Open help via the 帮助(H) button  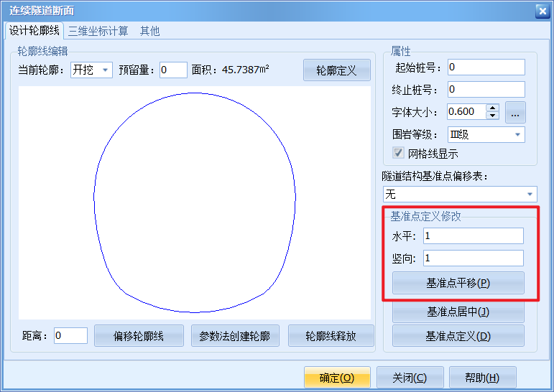[x=483, y=378]
